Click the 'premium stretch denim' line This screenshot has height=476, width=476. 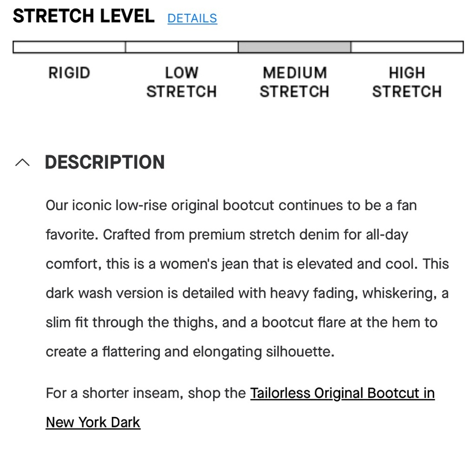(x=227, y=235)
